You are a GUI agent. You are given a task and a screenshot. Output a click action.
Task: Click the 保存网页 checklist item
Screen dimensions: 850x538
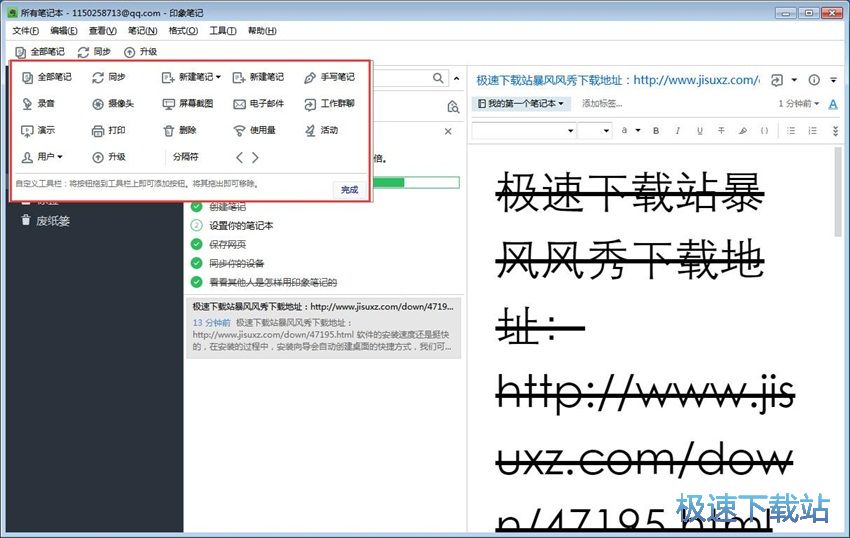[x=228, y=244]
